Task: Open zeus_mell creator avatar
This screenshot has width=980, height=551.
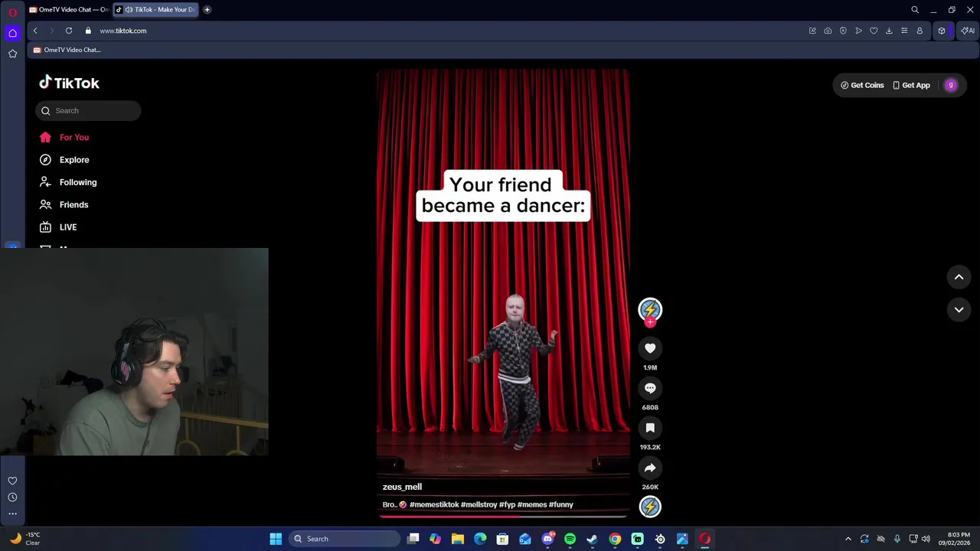Action: click(x=650, y=309)
